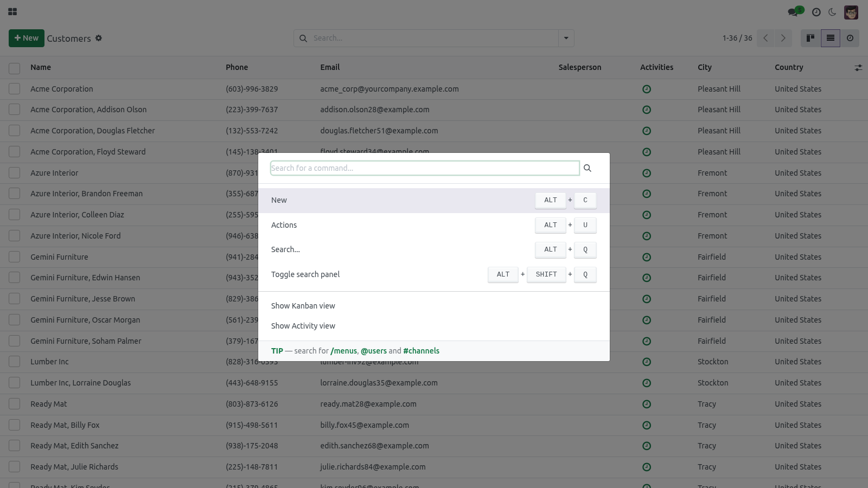Open Ready Mat, Edith Sanchez record
This screenshot has width=868, height=488.
pos(74,446)
